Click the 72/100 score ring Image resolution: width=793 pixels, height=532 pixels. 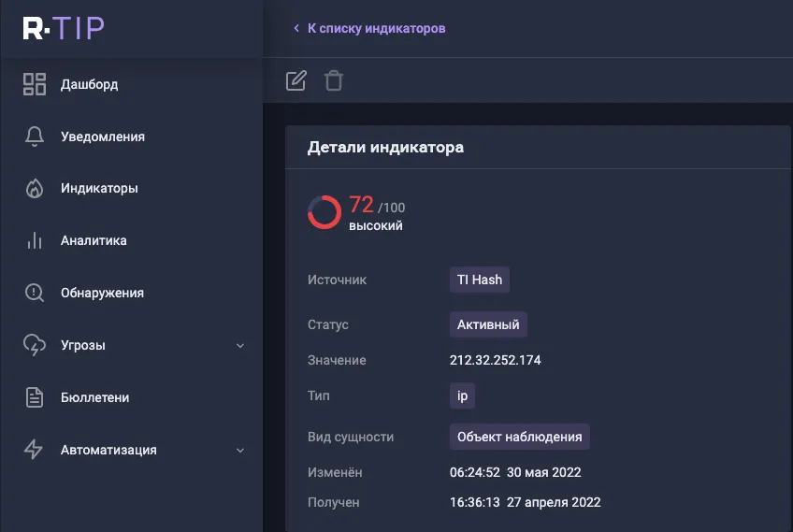tap(324, 212)
